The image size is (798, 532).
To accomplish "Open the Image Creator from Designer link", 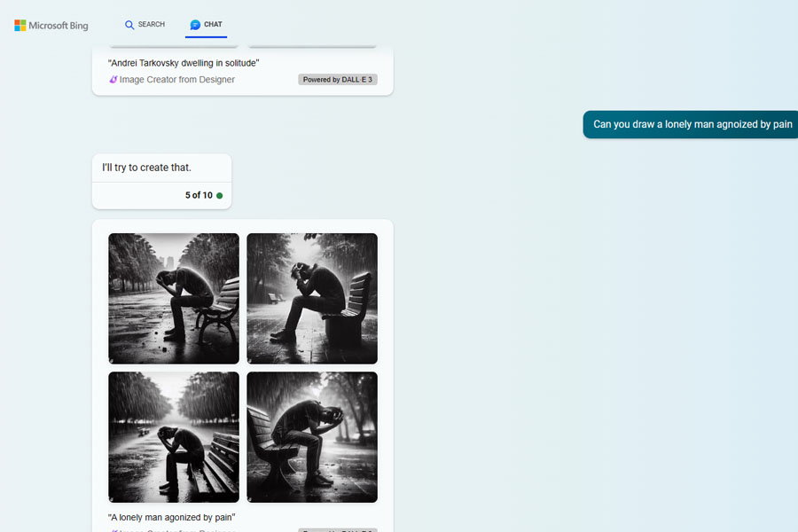I will pyautogui.click(x=176, y=80).
